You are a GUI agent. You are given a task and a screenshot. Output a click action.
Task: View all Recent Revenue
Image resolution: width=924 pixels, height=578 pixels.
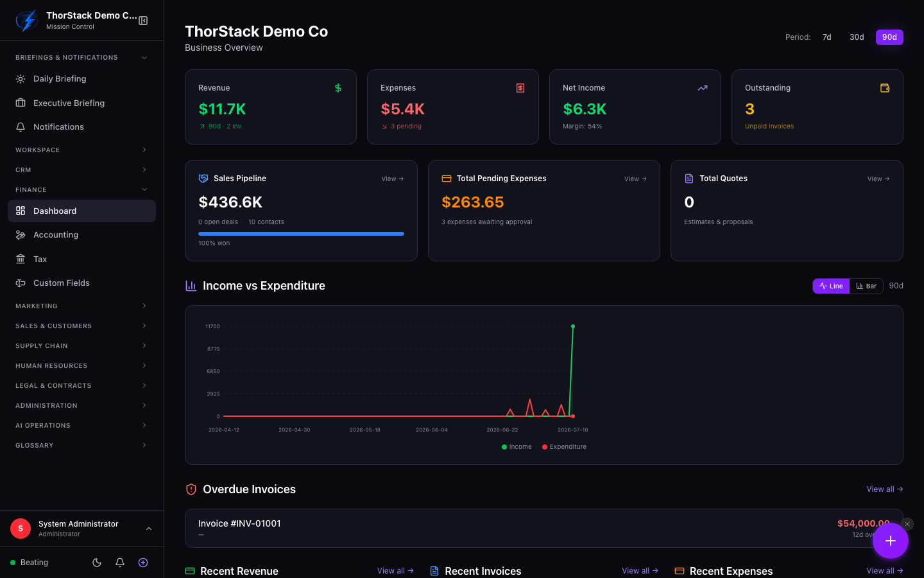pyautogui.click(x=395, y=571)
